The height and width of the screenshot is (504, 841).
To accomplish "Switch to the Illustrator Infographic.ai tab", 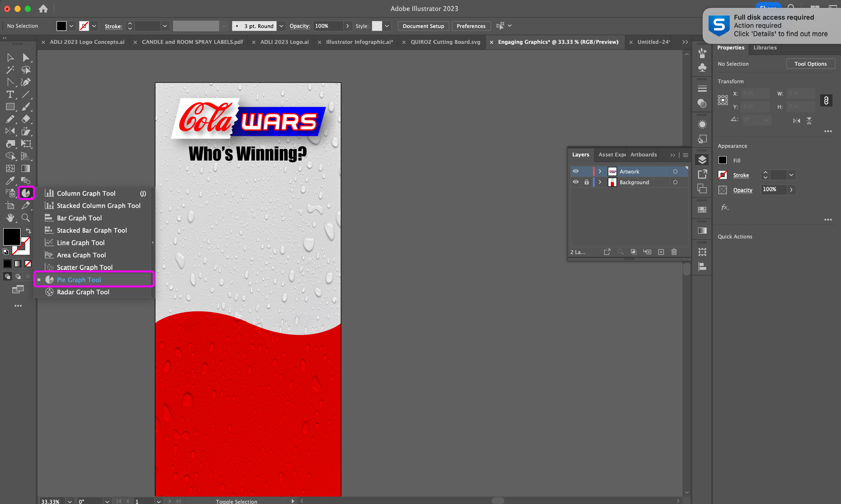I will pyautogui.click(x=359, y=42).
